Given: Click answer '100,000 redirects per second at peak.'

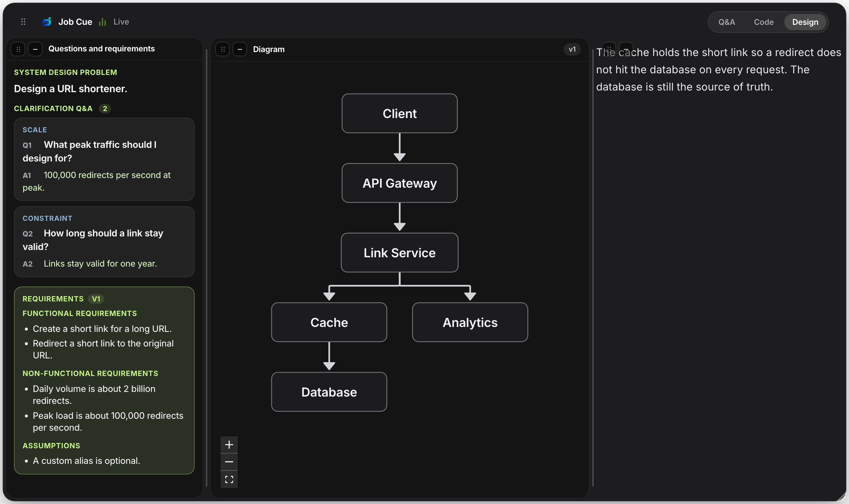Looking at the screenshot, I should [x=97, y=181].
